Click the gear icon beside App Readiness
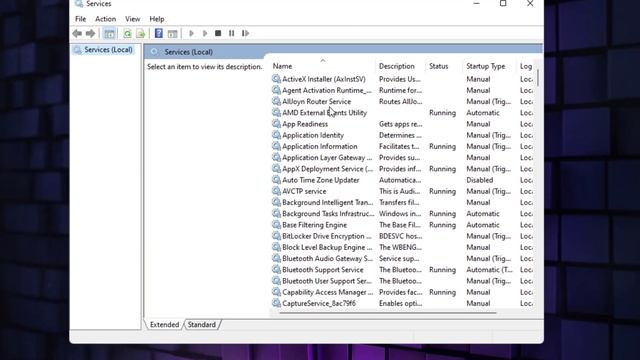The image size is (640, 360). click(276, 124)
